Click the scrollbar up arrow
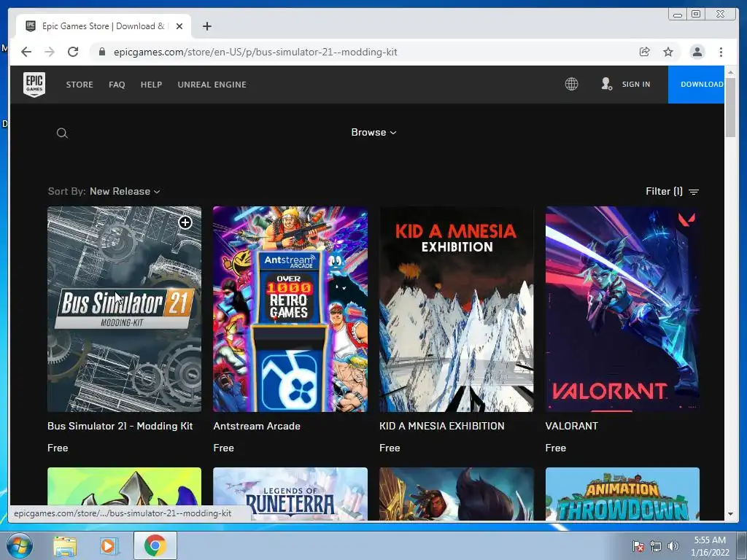 [730, 72]
